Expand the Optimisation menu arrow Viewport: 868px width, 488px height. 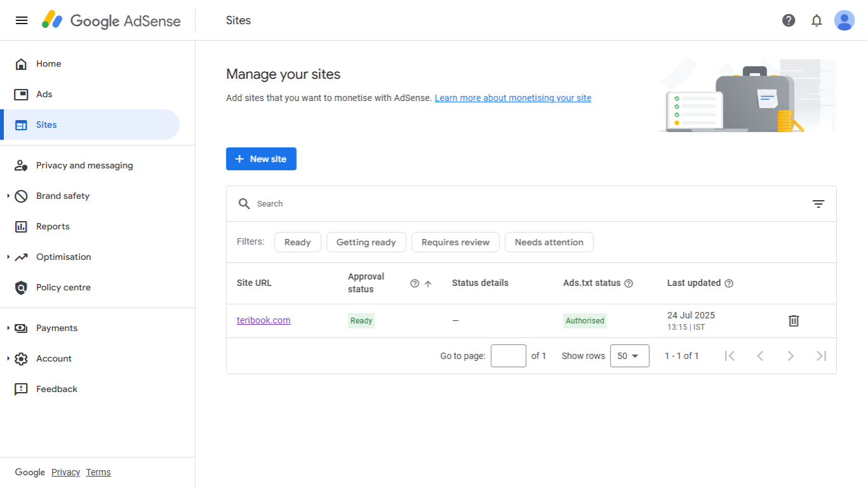pos(8,257)
